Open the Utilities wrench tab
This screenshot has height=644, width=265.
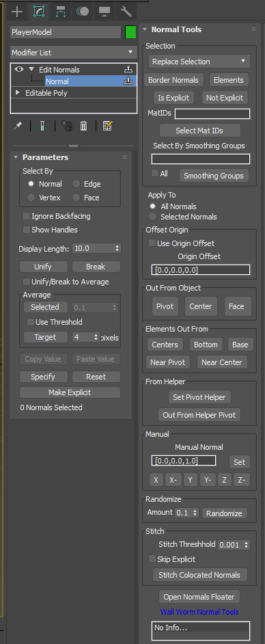[x=126, y=12]
